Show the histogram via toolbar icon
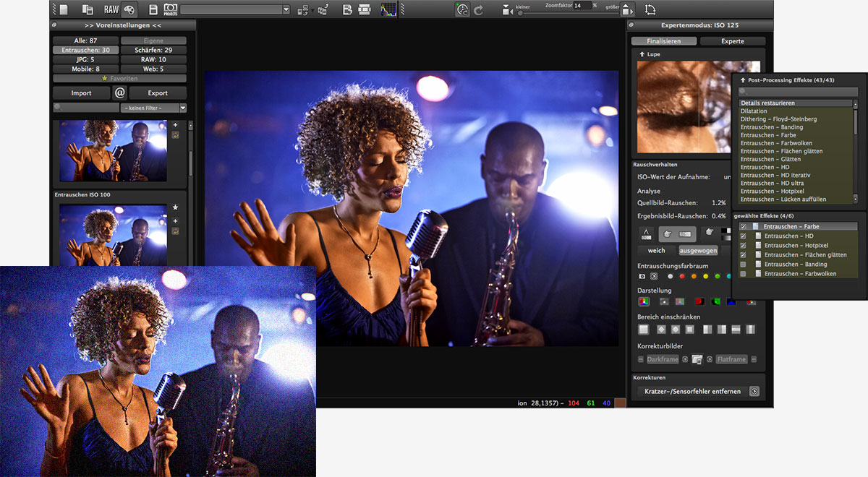 388,9
